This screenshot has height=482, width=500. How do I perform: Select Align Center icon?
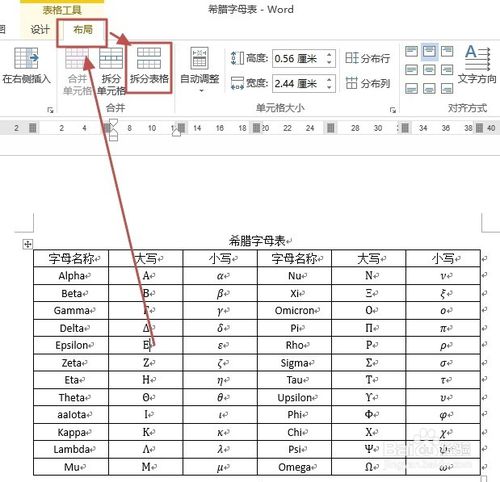429,70
